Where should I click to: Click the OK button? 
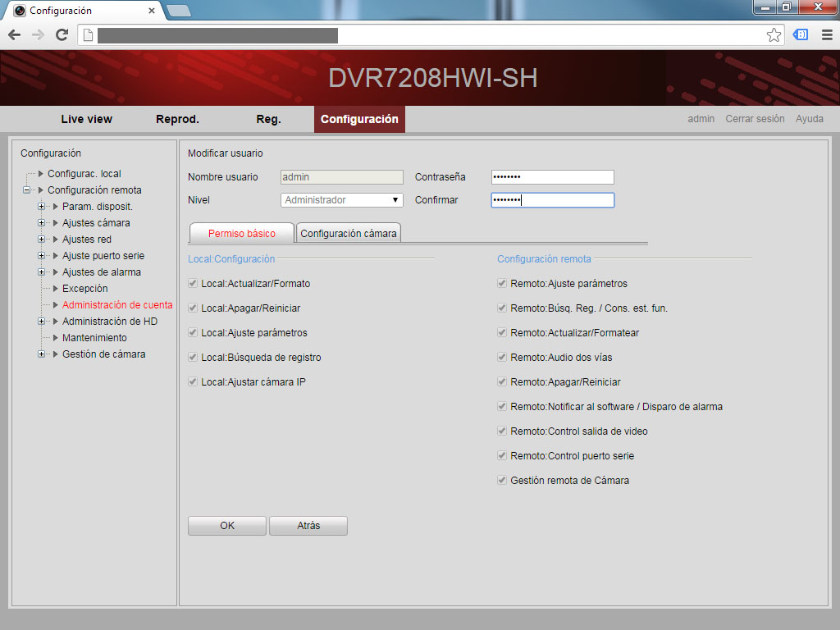[227, 526]
